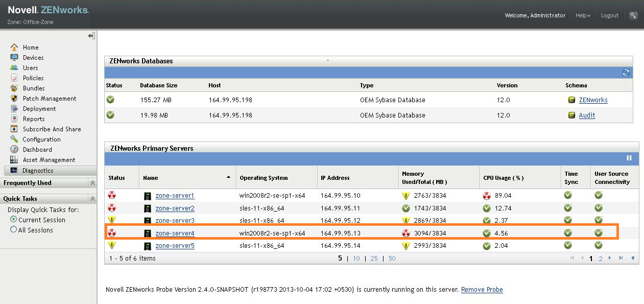
Task: Click the zone-server1 critical status icon
Action: tap(111, 195)
